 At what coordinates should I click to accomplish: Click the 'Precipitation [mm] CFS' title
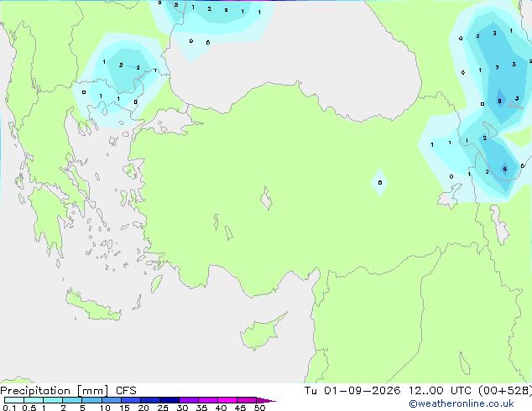(68, 391)
